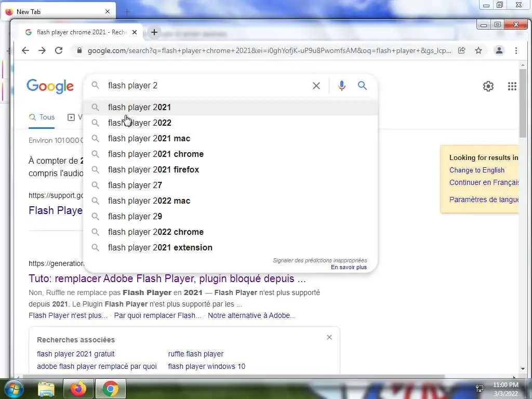532x399 pixels.
Task: Search adobe flash player remplacé par quoi
Action: 97,366
